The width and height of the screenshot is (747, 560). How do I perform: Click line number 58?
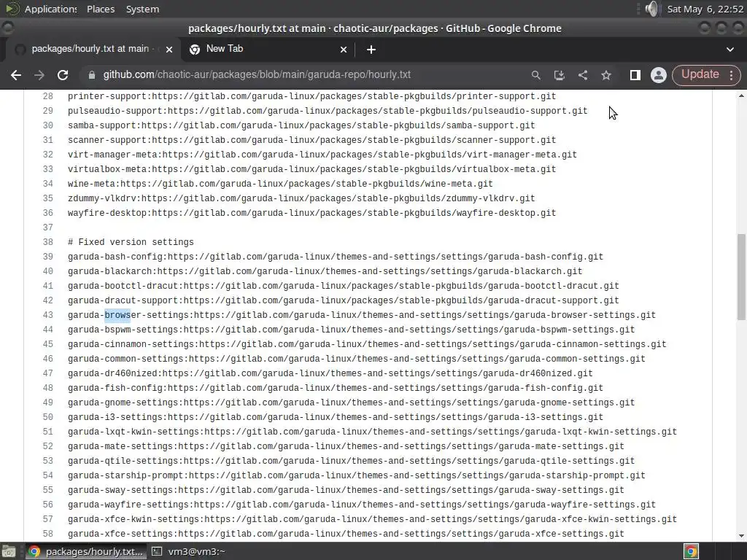[x=47, y=534]
